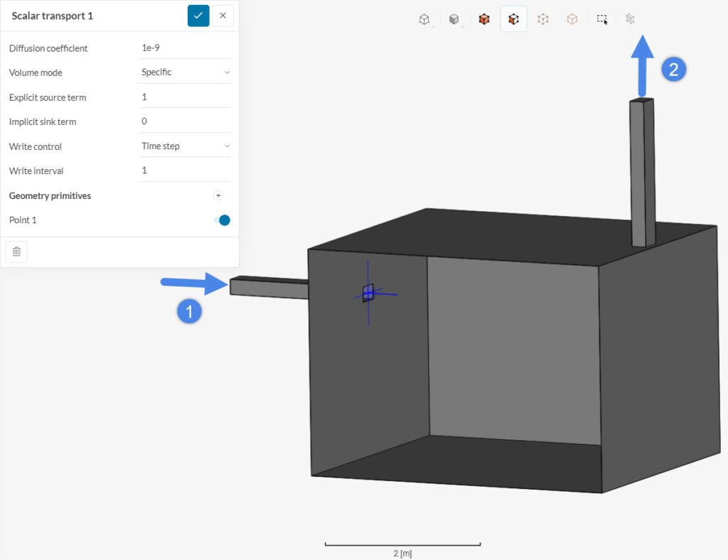Close the Scalar transport 1 panel

[221, 15]
